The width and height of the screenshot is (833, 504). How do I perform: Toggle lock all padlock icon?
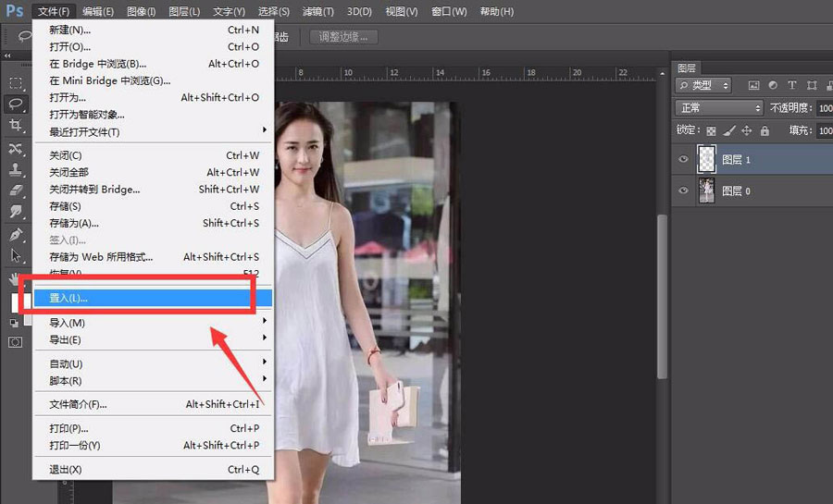pos(765,130)
